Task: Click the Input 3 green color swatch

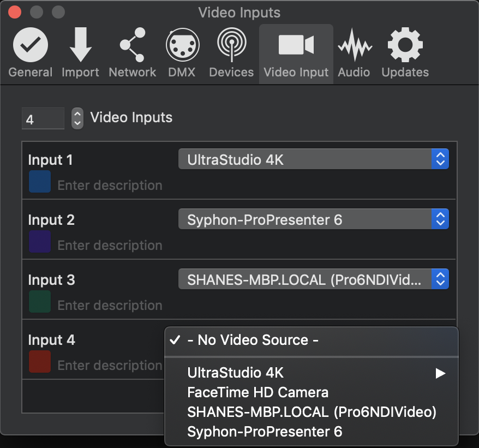Action: (40, 301)
